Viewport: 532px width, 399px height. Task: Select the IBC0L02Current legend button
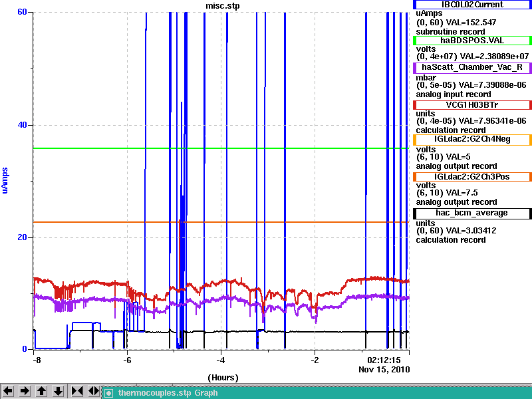[x=472, y=5]
